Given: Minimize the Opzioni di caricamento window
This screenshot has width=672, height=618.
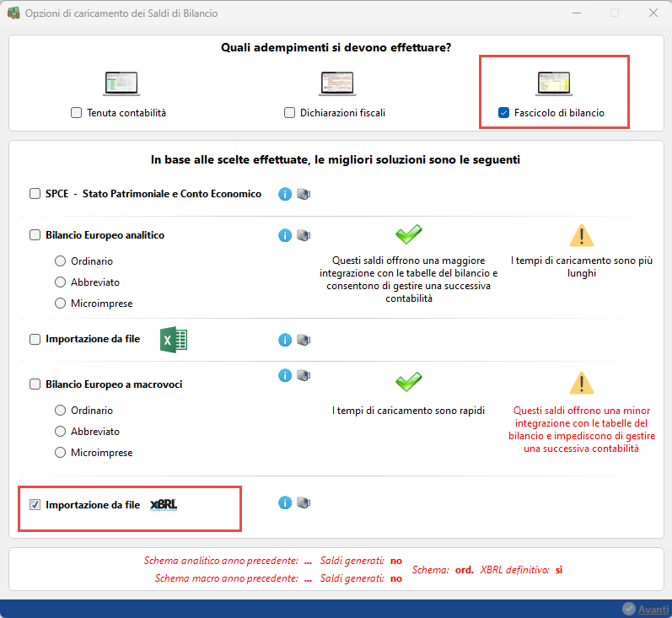Looking at the screenshot, I should coord(577,13).
